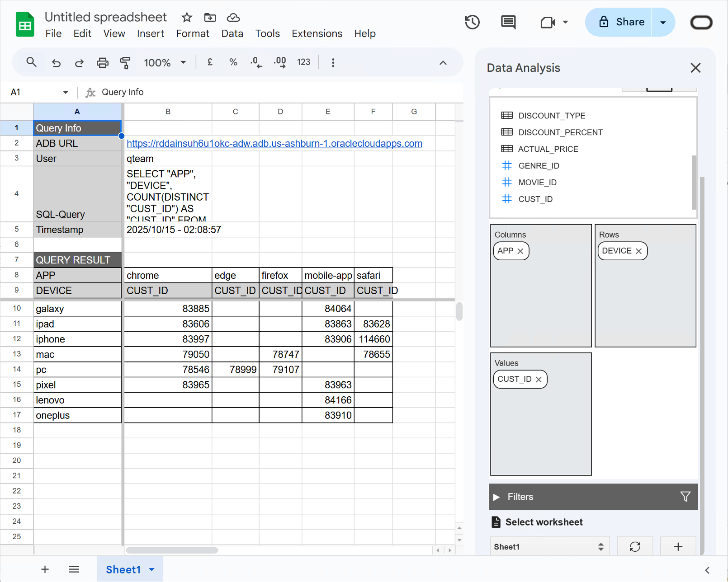
Task: Open the zoom level dropdown
Action: 165,62
